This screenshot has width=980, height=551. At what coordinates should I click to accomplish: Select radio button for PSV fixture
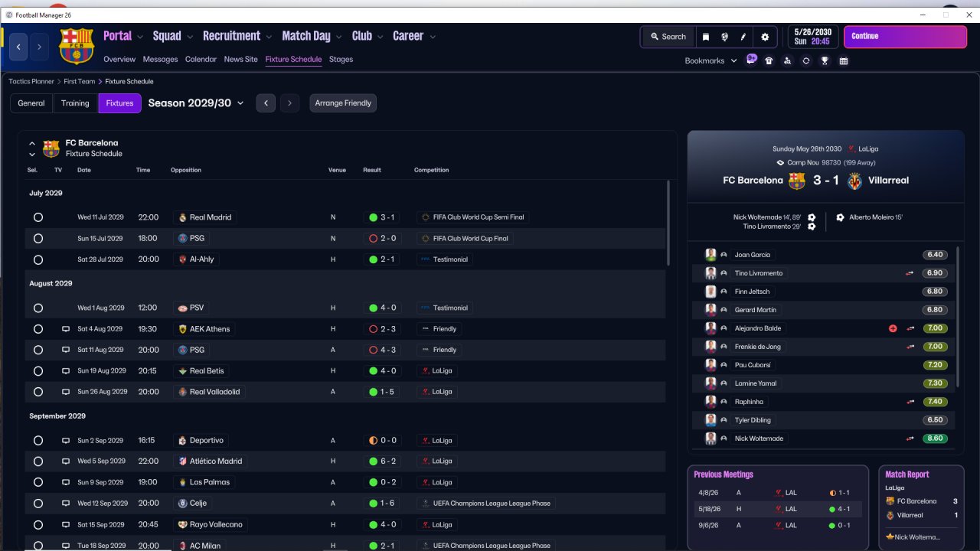(38, 308)
